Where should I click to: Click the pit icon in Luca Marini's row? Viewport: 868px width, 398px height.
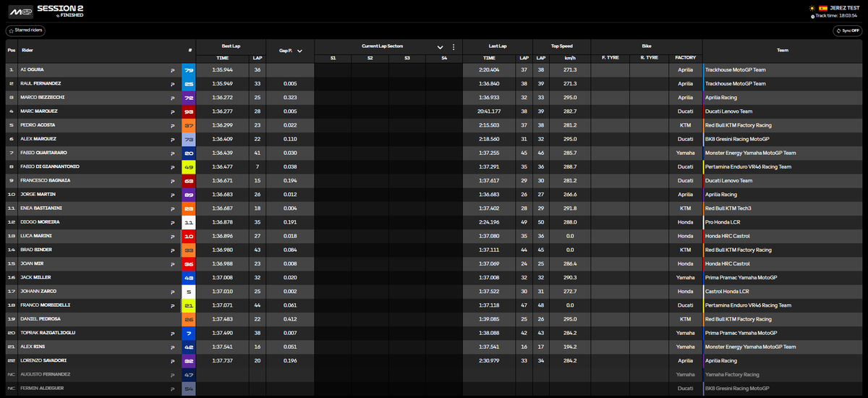[172, 236]
